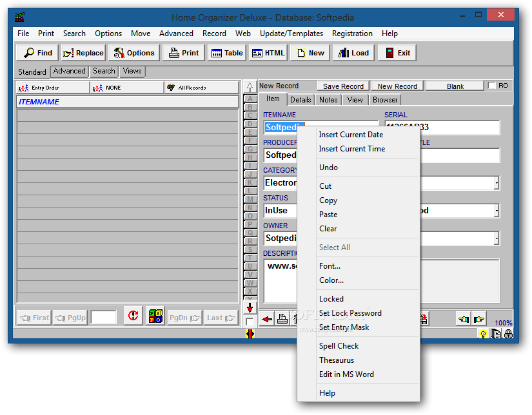Open the Browser tab
The image size is (532, 415).
(x=385, y=100)
